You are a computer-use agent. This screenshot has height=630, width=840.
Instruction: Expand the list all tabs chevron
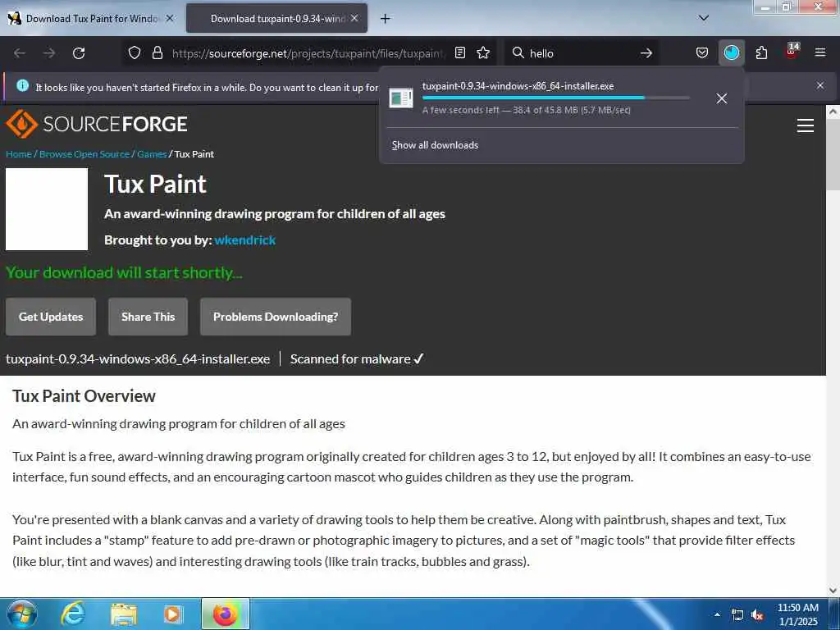click(x=704, y=18)
